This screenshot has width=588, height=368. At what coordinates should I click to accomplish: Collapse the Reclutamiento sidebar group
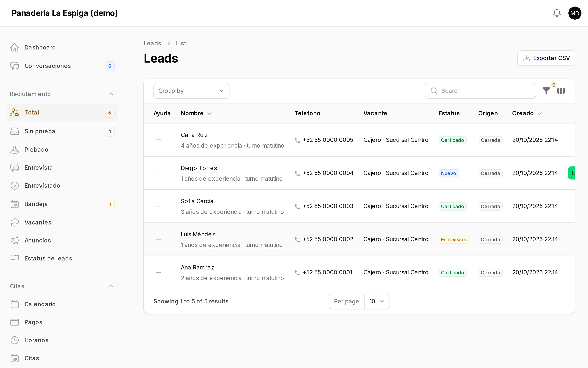(x=110, y=94)
